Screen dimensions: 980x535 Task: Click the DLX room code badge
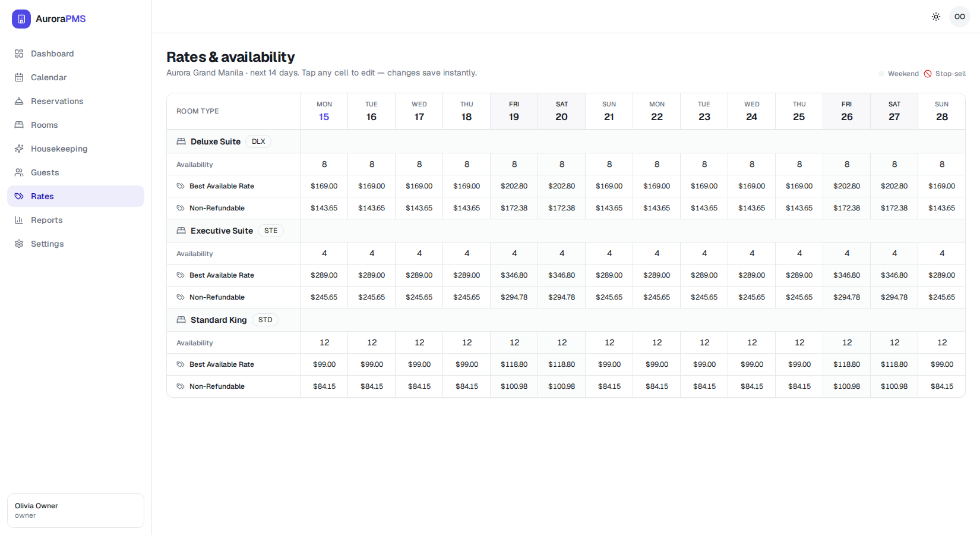coord(258,141)
